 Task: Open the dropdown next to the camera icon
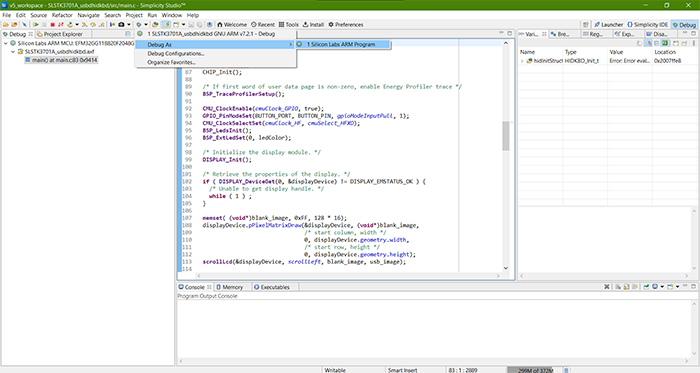[129, 25]
